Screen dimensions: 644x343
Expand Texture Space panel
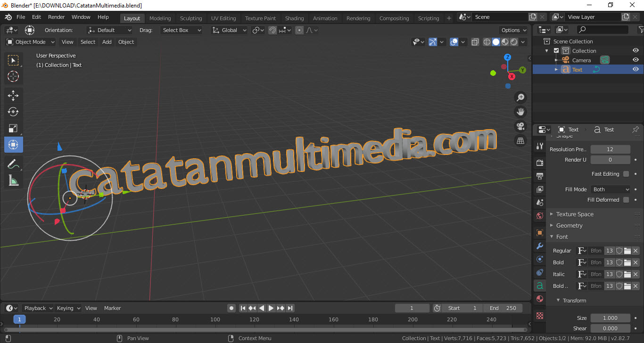[575, 214]
